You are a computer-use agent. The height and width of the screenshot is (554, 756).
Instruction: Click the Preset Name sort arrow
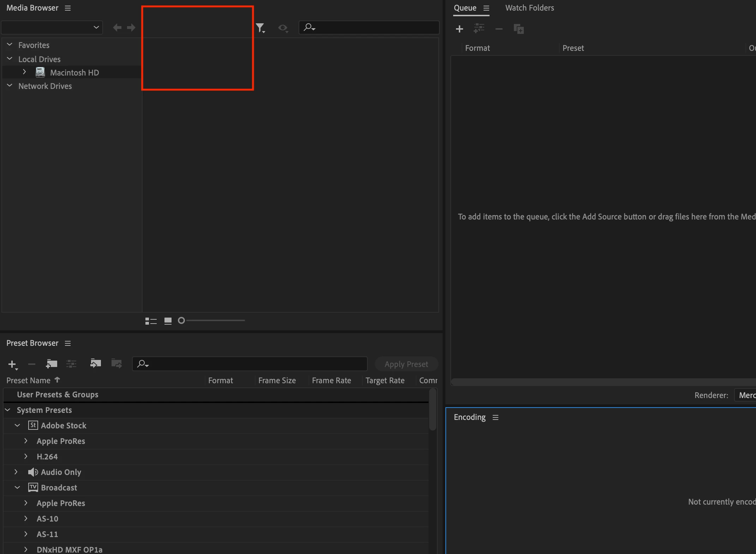(57, 380)
